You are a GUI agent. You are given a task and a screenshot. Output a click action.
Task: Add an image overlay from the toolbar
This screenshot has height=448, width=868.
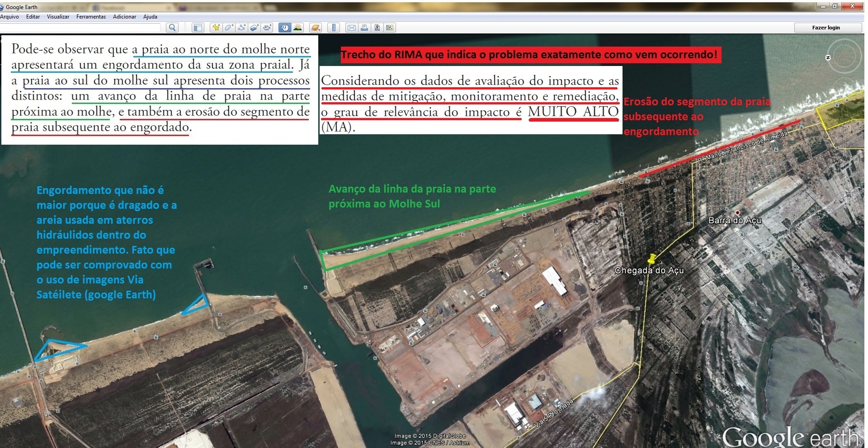[x=254, y=28]
